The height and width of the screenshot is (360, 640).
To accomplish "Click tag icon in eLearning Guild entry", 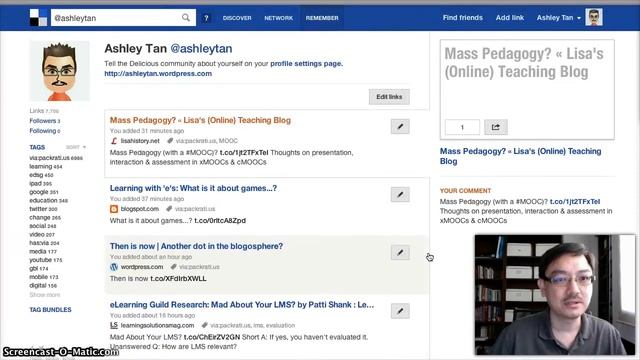I will click(x=204, y=325).
